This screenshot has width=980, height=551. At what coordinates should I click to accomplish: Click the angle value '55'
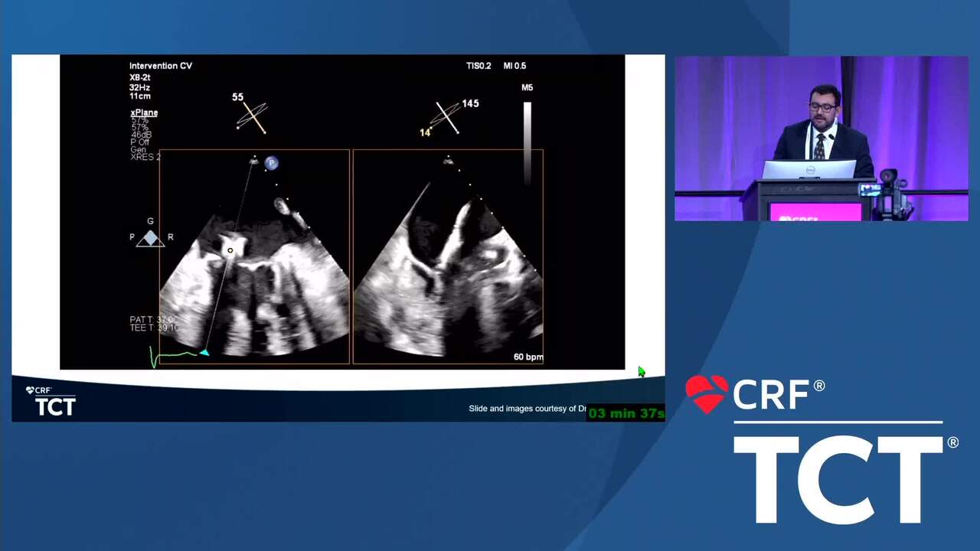(237, 97)
